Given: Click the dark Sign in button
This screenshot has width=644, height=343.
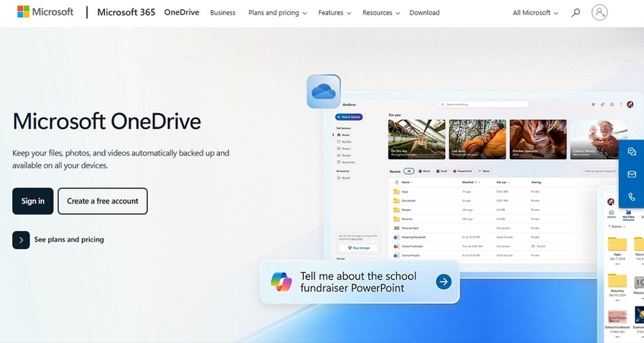Looking at the screenshot, I should click(33, 201).
